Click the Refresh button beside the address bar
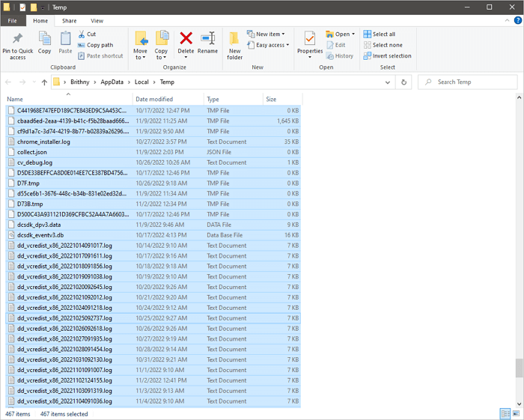 click(x=404, y=82)
